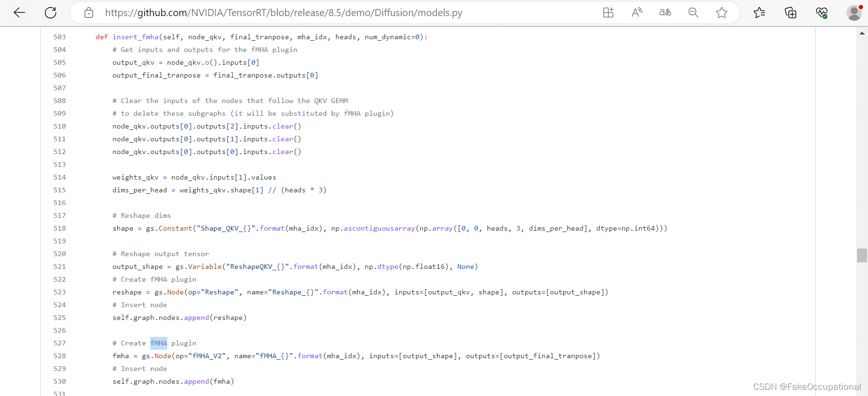Open the zoom magnifier icon
Screen dimensions: 868x396
point(693,13)
